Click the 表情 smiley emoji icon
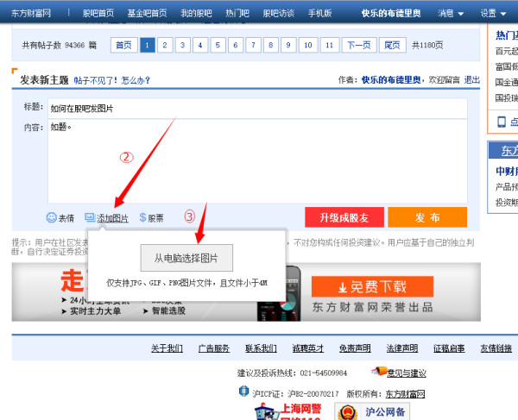The width and height of the screenshot is (518, 420). pyautogui.click(x=51, y=218)
